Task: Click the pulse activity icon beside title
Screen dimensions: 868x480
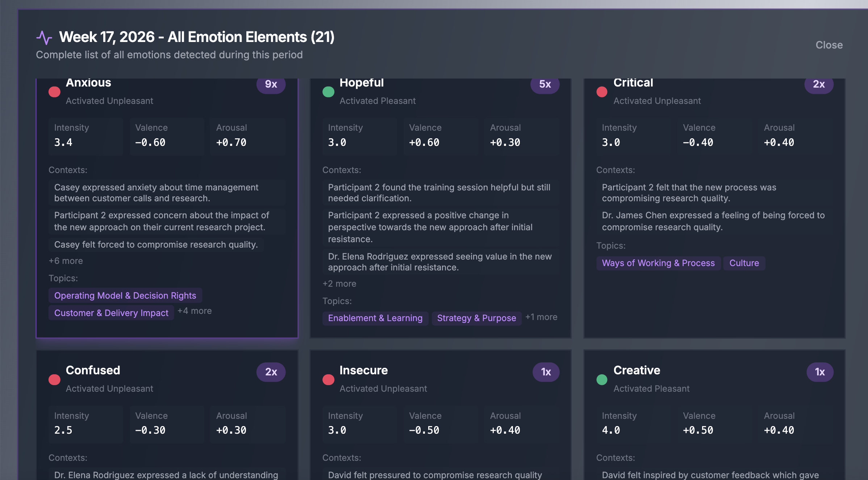Action: (x=44, y=38)
